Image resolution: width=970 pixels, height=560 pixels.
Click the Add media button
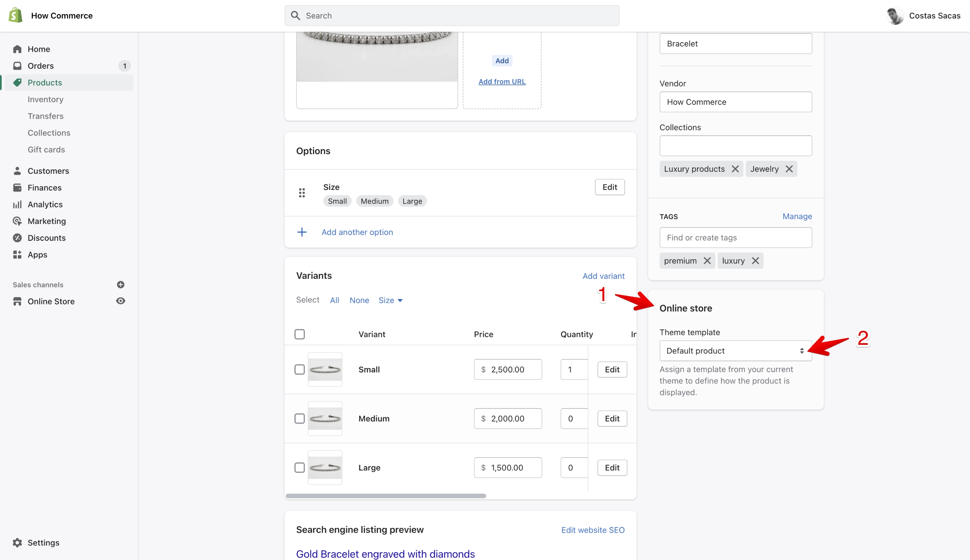502,61
